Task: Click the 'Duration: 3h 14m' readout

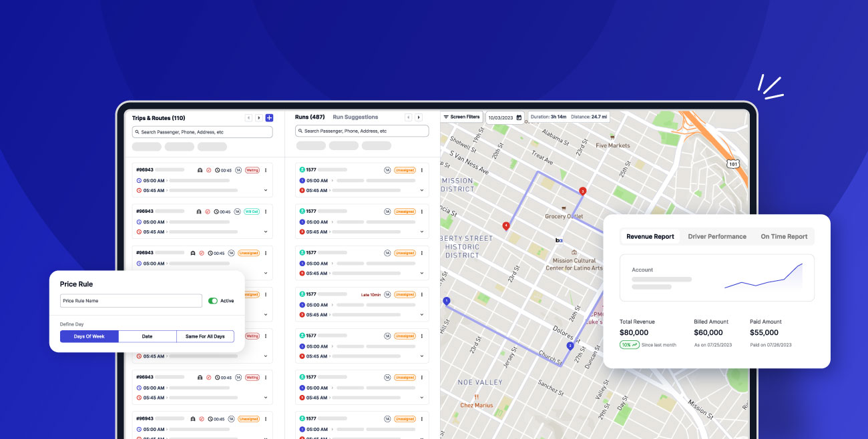Action: pos(548,117)
